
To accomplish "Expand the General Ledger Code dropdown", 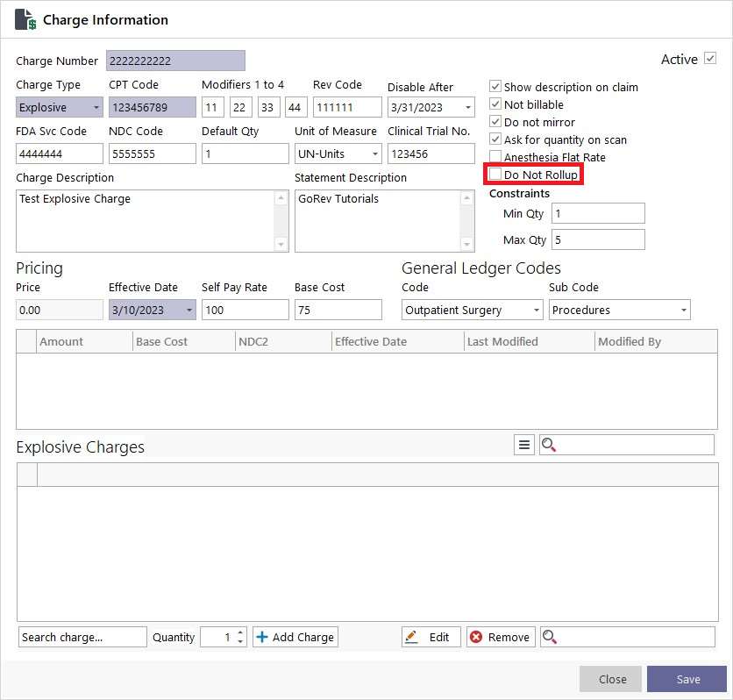I will point(537,310).
